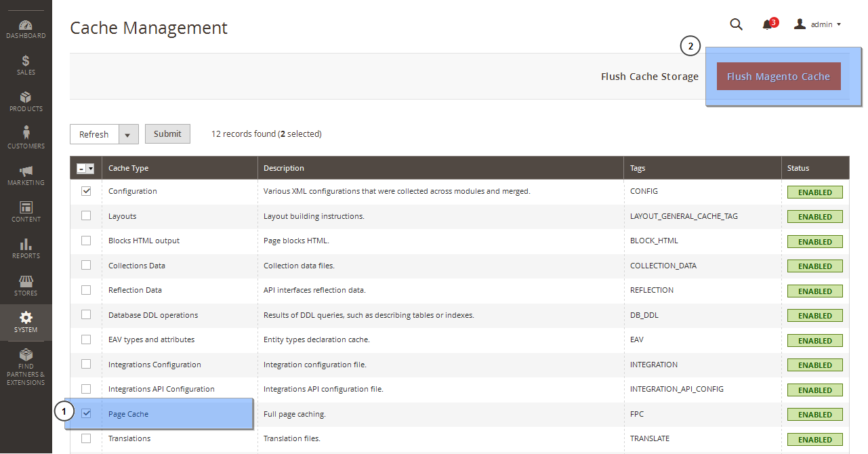Open the Sales menu in sidebar
Image resolution: width=868 pixels, height=454 pixels.
(x=26, y=65)
